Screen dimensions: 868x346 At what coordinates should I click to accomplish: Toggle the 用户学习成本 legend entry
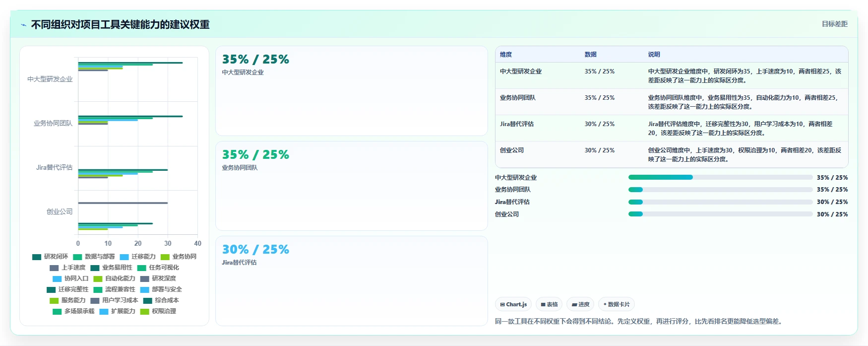click(114, 300)
